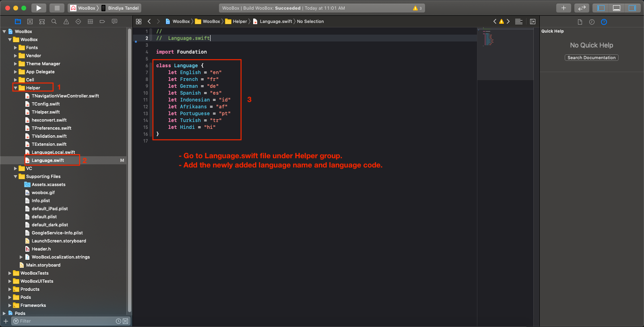Open No Selection jump bar menu
This screenshot has width=644, height=327.
(310, 21)
